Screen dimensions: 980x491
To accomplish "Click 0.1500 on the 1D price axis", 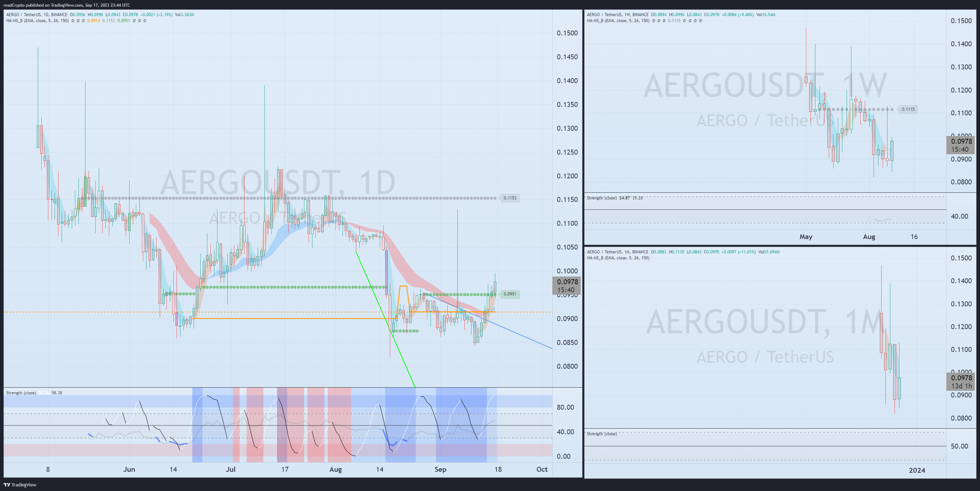I will pyautogui.click(x=567, y=33).
